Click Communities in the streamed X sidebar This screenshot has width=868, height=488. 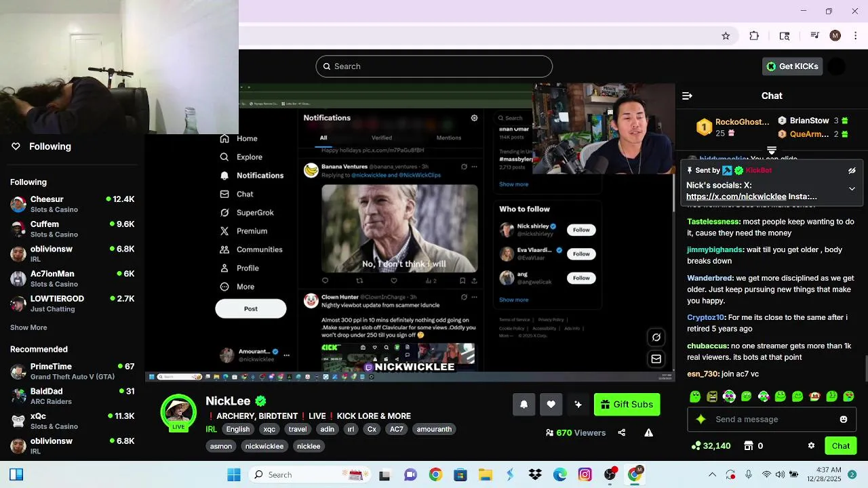tap(251, 249)
